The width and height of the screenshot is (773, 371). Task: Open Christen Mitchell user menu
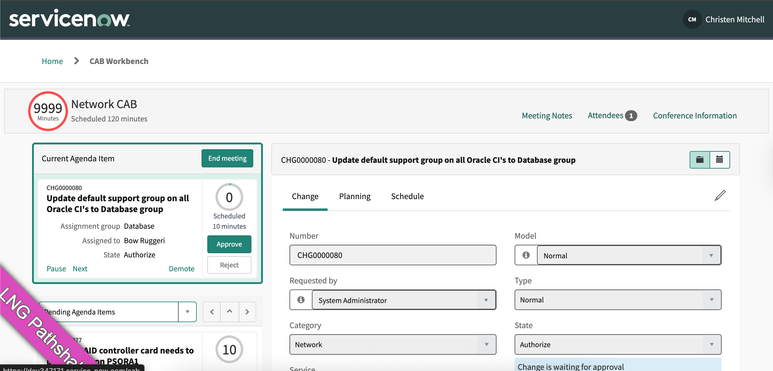(735, 20)
